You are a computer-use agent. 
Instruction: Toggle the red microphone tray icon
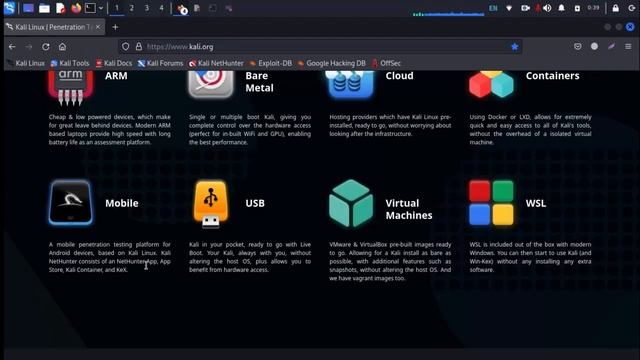[538, 8]
